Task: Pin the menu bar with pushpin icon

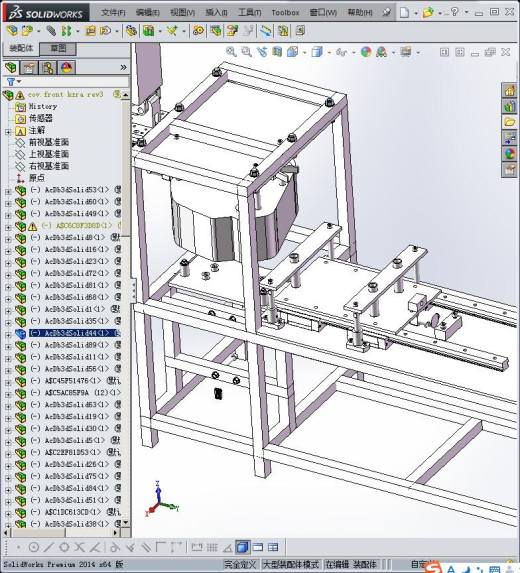Action: click(386, 12)
